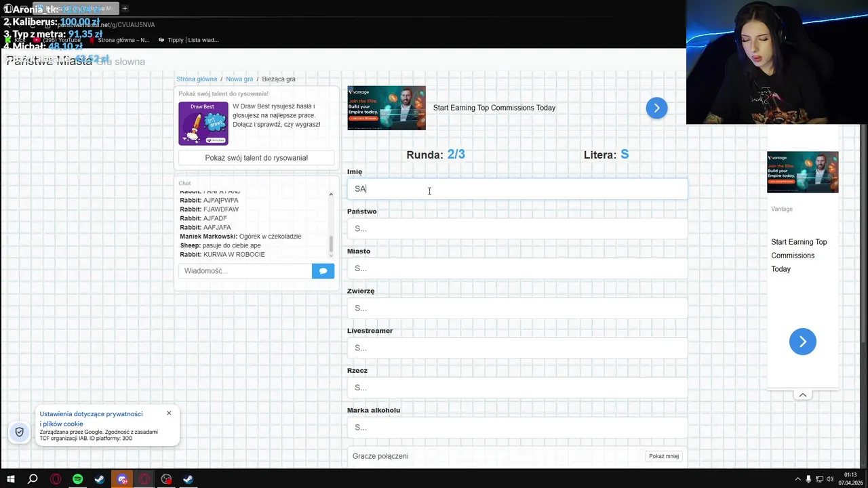The height and width of the screenshot is (488, 868).
Task: Click Pokaż swój talent do rysowania button
Action: pyautogui.click(x=256, y=158)
